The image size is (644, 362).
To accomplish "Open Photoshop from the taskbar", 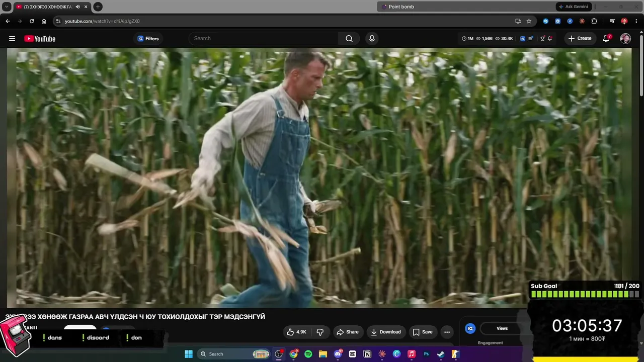I will click(426, 354).
